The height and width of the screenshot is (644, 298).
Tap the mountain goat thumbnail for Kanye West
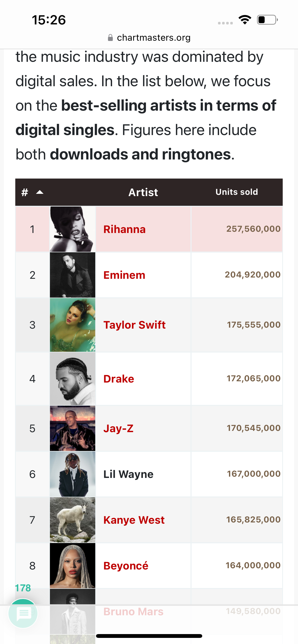[73, 520]
